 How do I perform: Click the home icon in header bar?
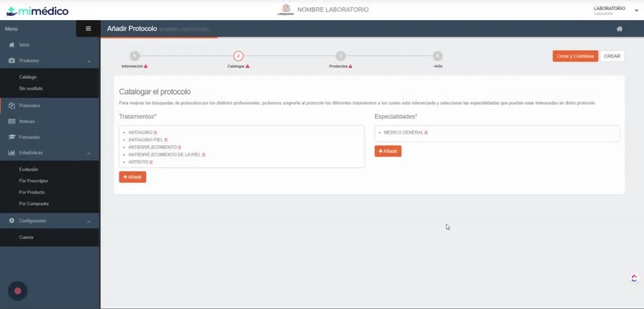pos(619,29)
